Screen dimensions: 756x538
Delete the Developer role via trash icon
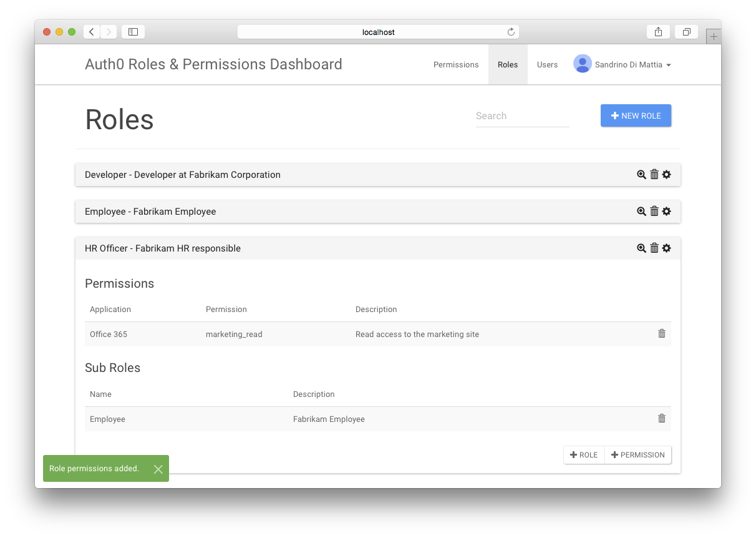pyautogui.click(x=654, y=175)
